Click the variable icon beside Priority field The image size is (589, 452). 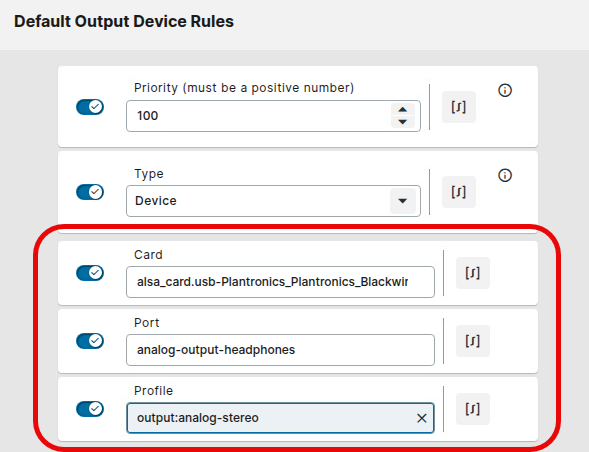pyautogui.click(x=459, y=107)
